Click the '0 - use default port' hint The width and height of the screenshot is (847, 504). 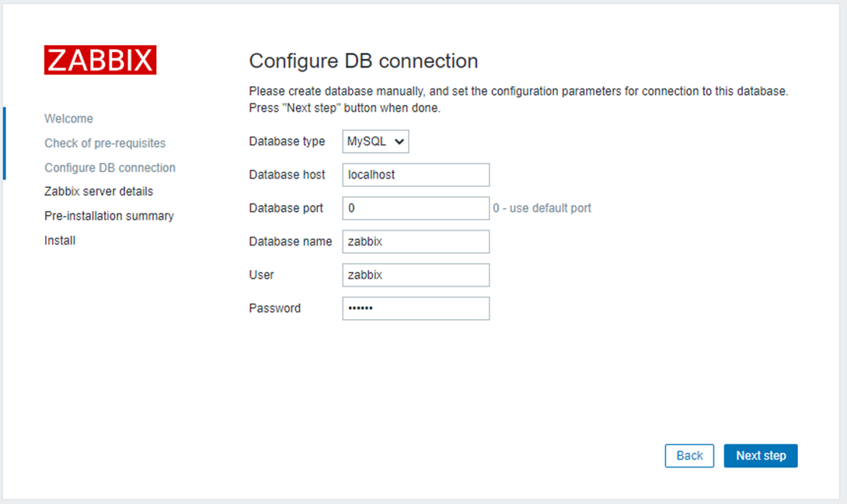click(x=542, y=208)
